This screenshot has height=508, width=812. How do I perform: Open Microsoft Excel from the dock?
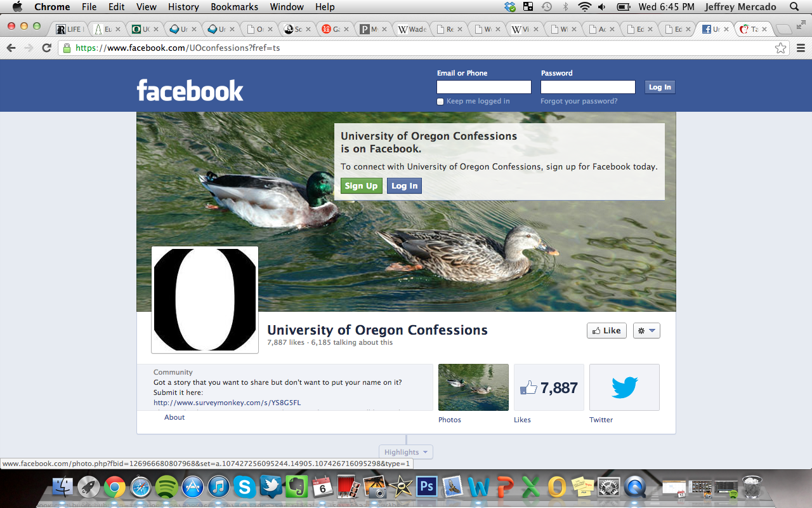531,487
